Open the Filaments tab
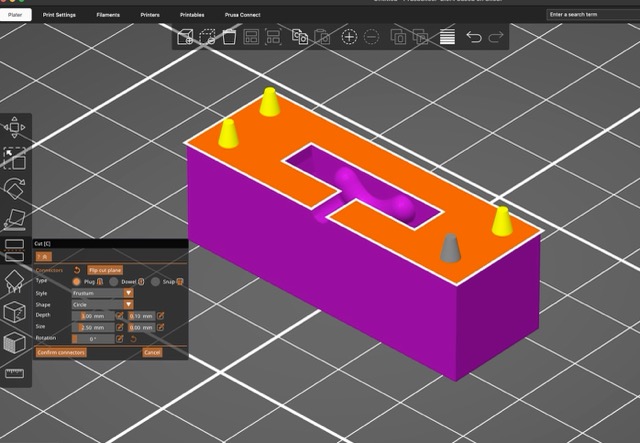The width and height of the screenshot is (640, 443). pyautogui.click(x=108, y=15)
